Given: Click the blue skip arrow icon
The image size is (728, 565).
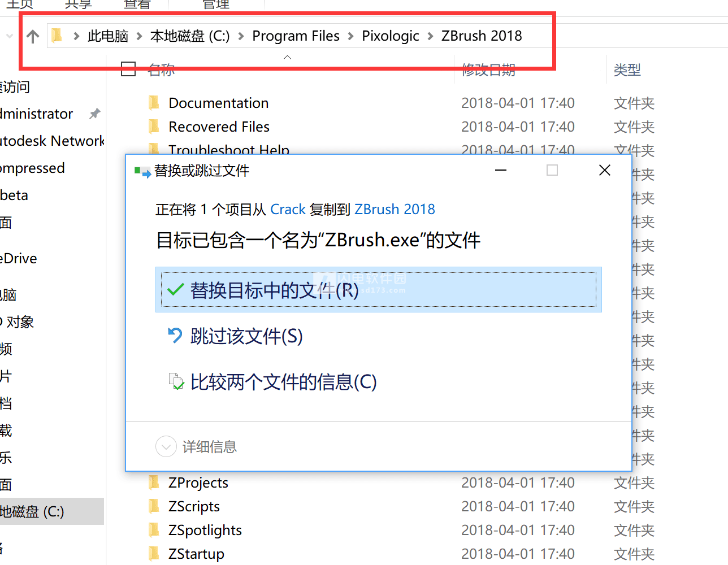Looking at the screenshot, I should 175,336.
